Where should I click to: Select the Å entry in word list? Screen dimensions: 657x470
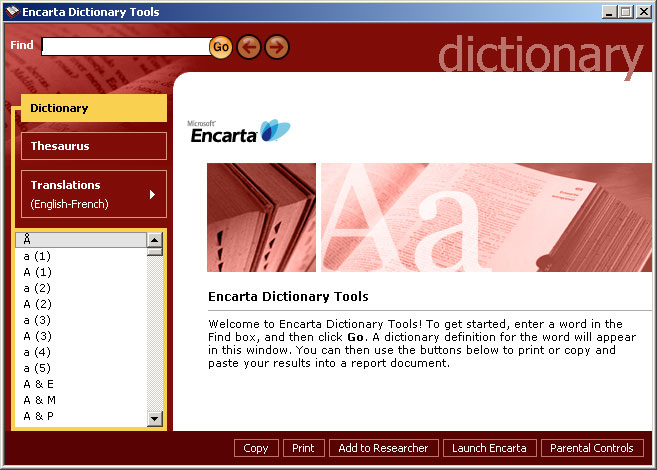[81, 240]
